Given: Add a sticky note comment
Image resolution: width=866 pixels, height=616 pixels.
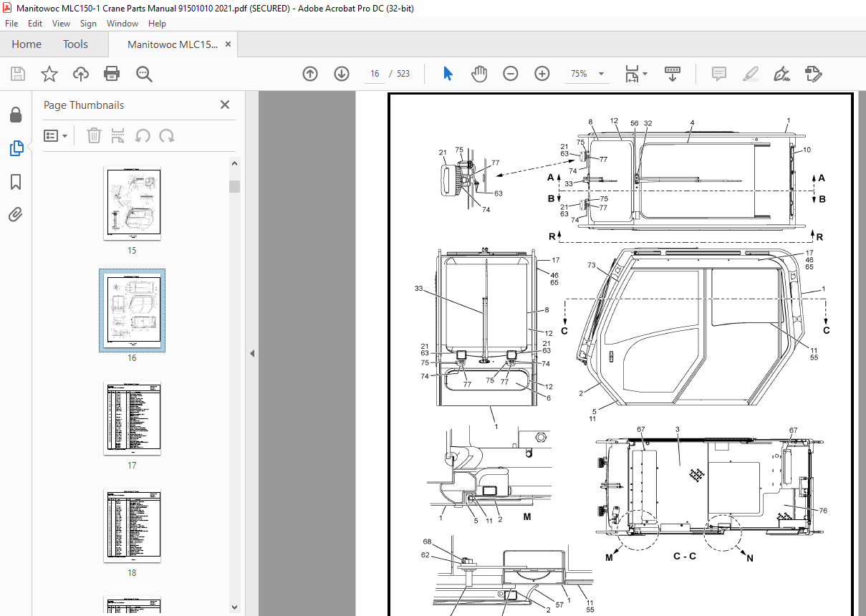Looking at the screenshot, I should coord(719,74).
